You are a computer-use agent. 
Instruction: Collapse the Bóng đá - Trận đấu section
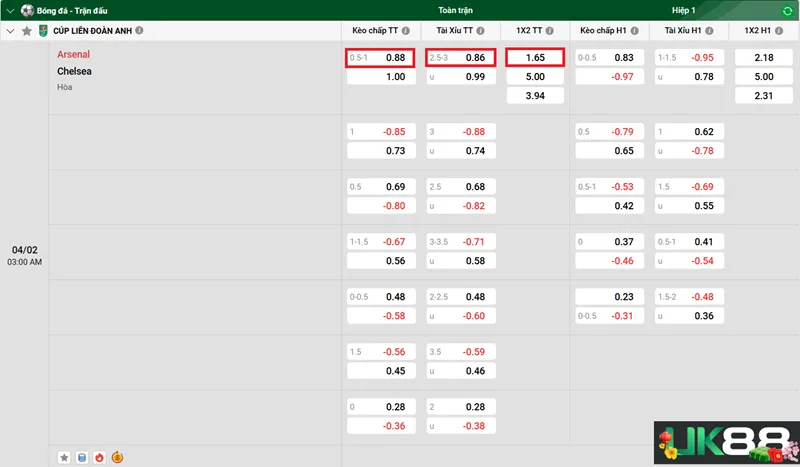[x=10, y=10]
